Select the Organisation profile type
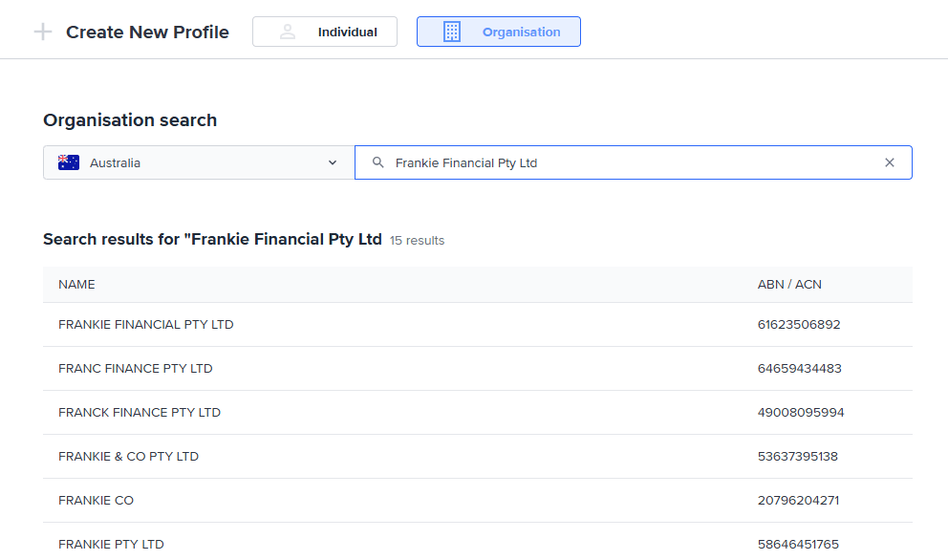The width and height of the screenshot is (948, 560). point(499,32)
